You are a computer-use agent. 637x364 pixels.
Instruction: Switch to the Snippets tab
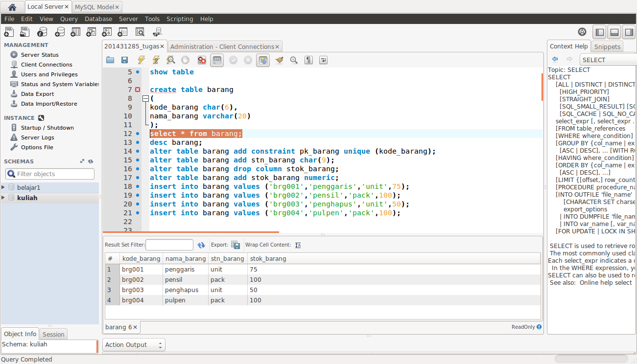(607, 46)
